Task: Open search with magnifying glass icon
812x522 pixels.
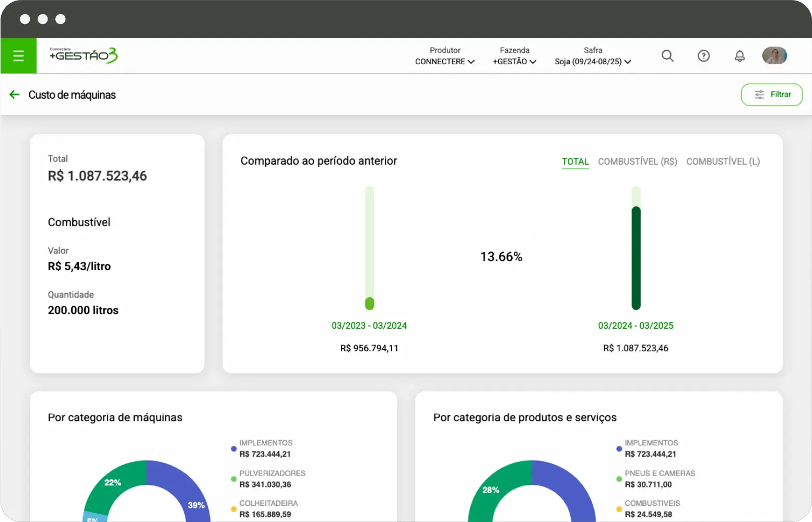Action: pyautogui.click(x=667, y=56)
